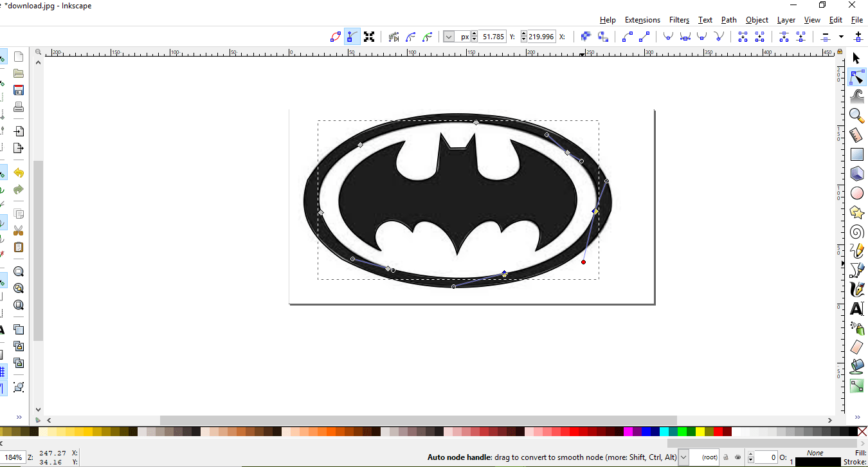Open the File menu
868x467 pixels.
pos(856,20)
